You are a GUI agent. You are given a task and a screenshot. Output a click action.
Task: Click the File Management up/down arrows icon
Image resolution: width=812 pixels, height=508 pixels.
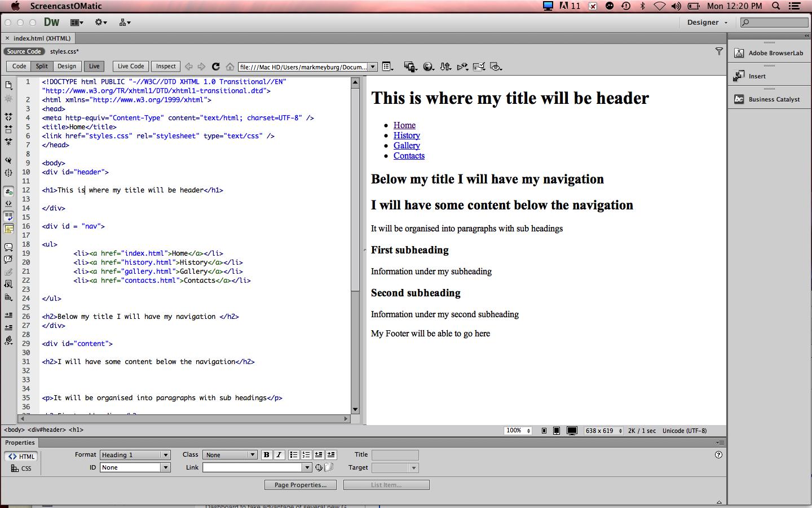point(445,67)
